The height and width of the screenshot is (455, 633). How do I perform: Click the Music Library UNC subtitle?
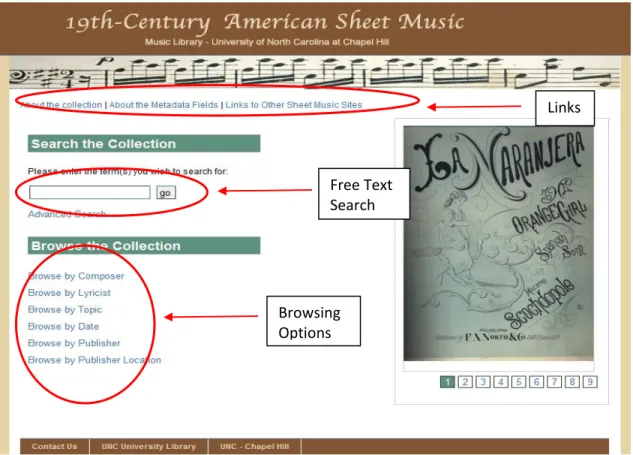click(x=267, y=42)
